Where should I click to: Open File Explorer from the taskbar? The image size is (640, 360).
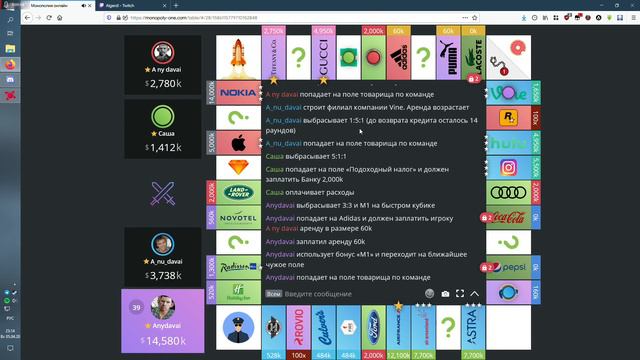(x=10, y=49)
